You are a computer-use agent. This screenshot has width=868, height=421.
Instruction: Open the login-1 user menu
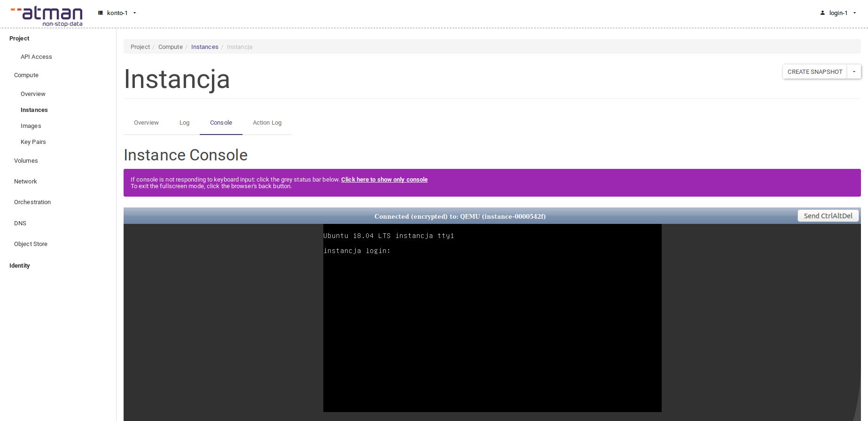pos(838,13)
